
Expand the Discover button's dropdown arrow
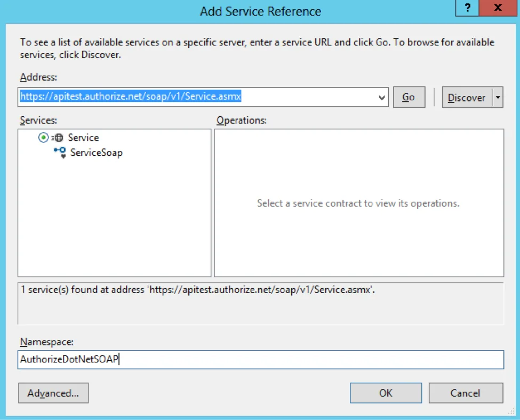pyautogui.click(x=498, y=97)
